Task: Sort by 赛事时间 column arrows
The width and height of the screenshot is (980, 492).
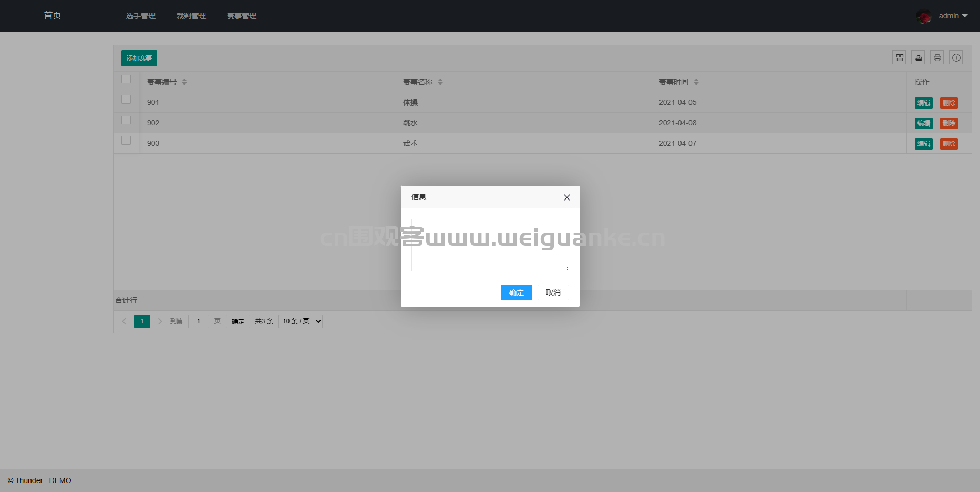Action: (x=696, y=82)
